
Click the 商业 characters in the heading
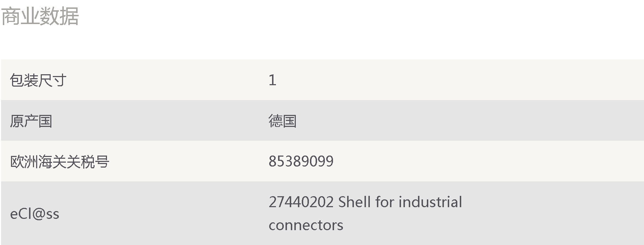21,16
